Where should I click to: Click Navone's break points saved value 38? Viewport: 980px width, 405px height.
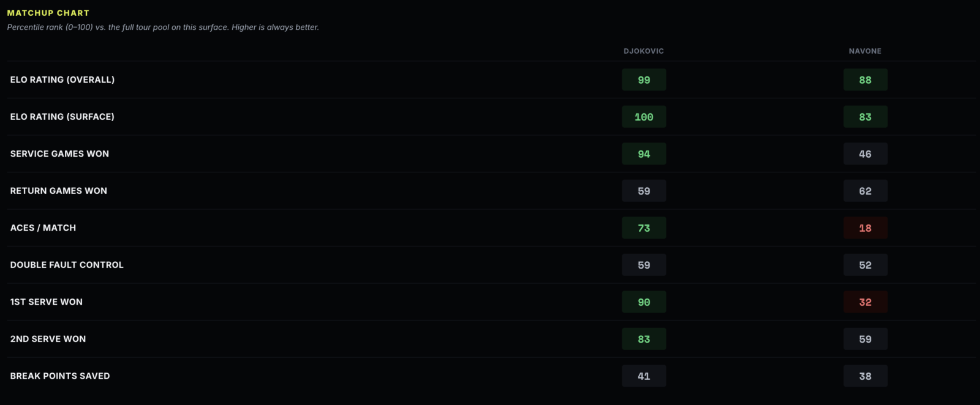pos(865,376)
